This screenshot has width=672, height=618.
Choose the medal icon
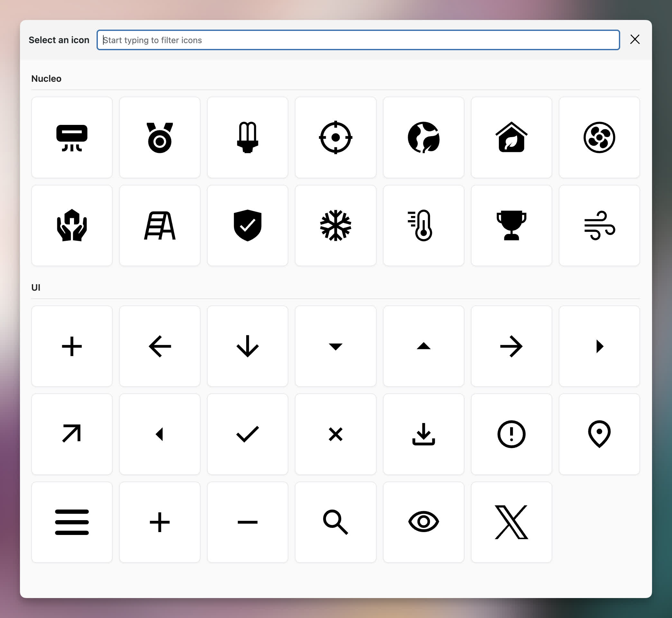point(160,137)
